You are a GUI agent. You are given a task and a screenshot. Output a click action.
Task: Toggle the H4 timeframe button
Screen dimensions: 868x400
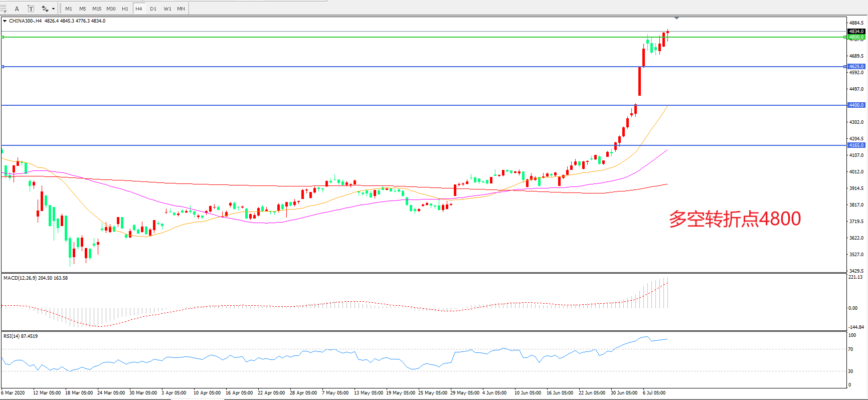[x=139, y=9]
